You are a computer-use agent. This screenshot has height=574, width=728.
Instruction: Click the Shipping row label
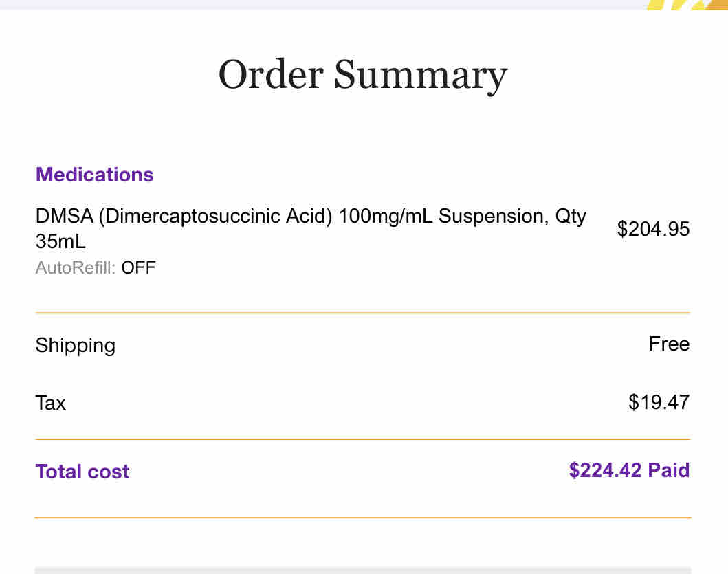coord(76,346)
